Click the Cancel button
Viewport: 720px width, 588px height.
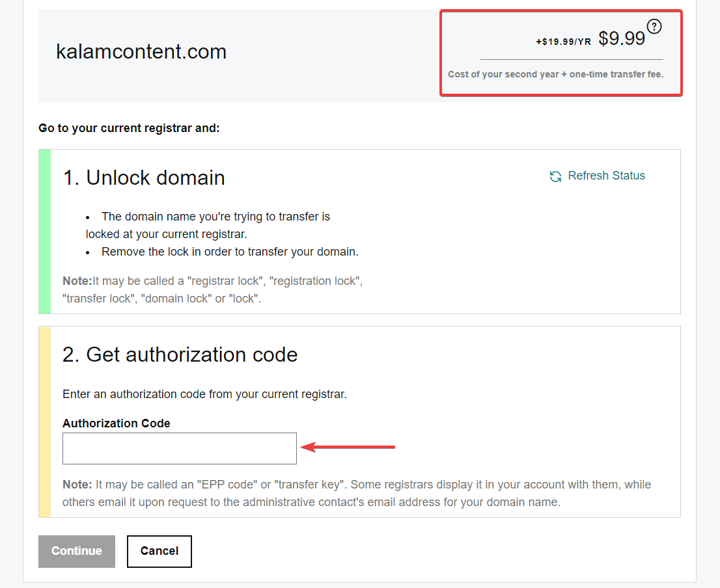click(159, 551)
